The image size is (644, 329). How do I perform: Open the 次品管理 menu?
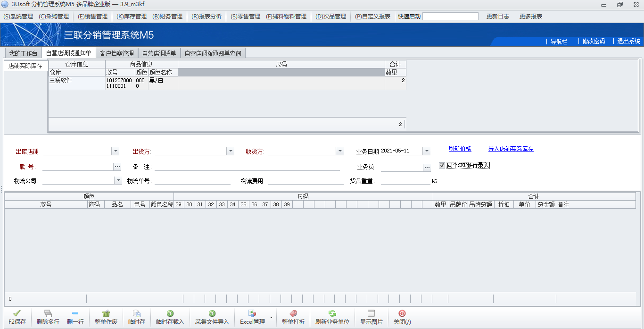pos(330,16)
